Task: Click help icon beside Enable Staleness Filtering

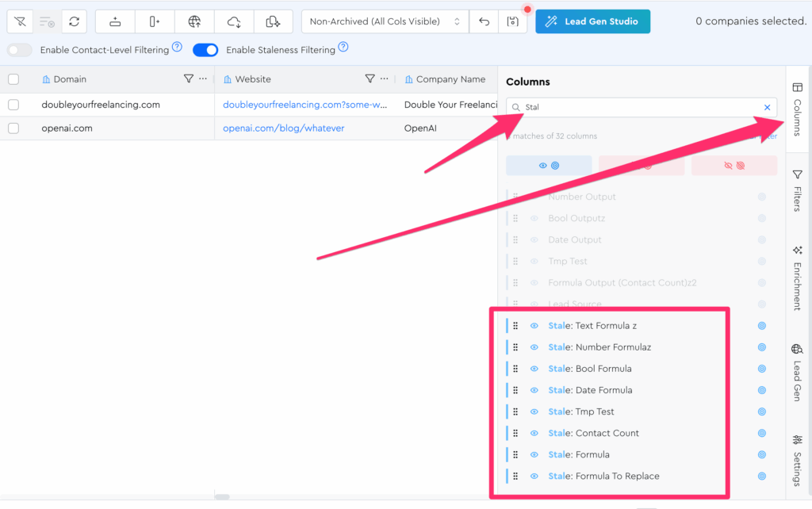Action: (343, 48)
